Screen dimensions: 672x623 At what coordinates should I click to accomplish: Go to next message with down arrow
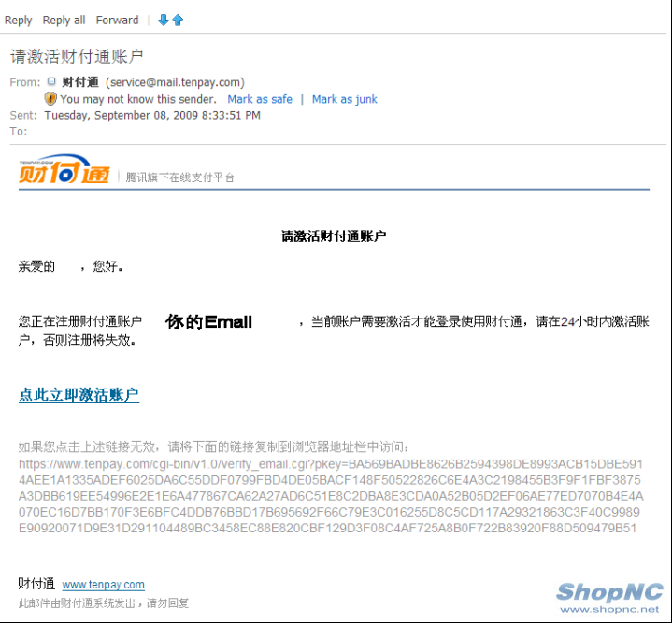pyautogui.click(x=164, y=20)
